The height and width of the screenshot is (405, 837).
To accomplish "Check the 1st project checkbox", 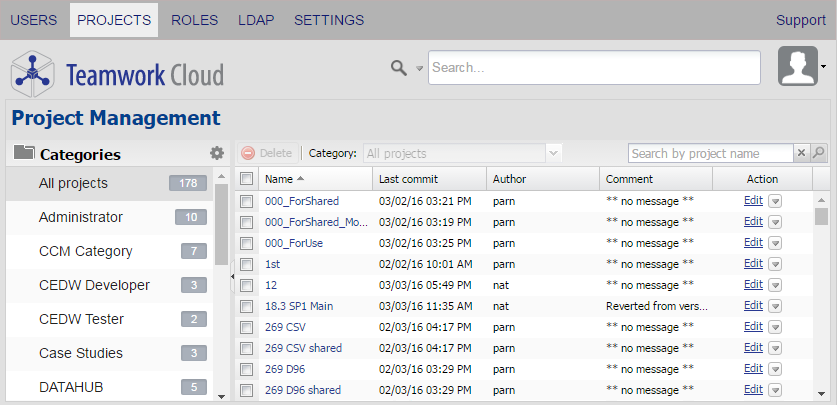I will tap(246, 264).
